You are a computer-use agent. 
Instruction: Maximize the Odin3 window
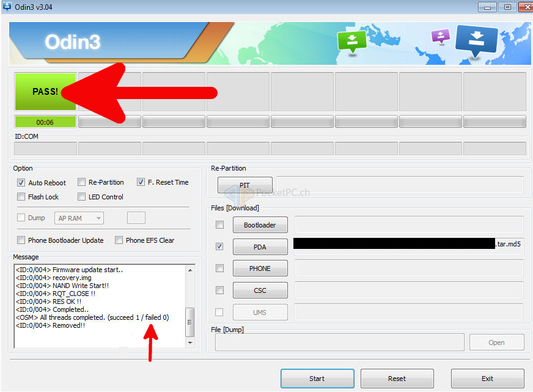[x=507, y=7]
